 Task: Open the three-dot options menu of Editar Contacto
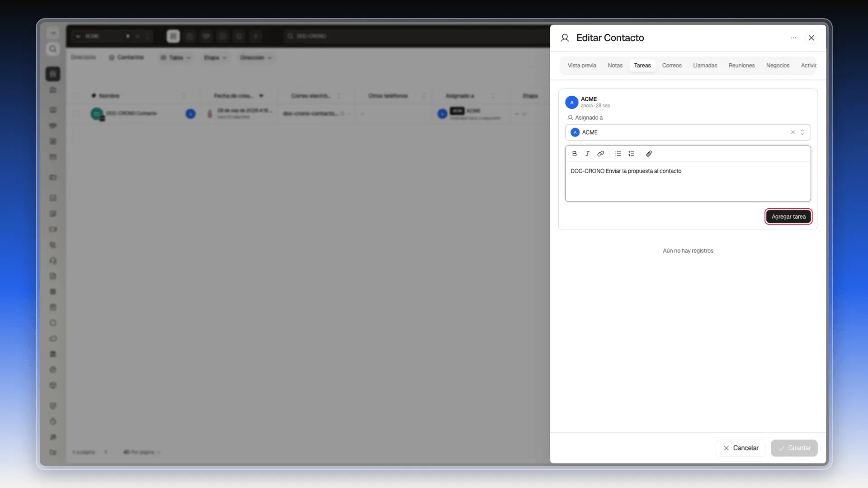[793, 38]
